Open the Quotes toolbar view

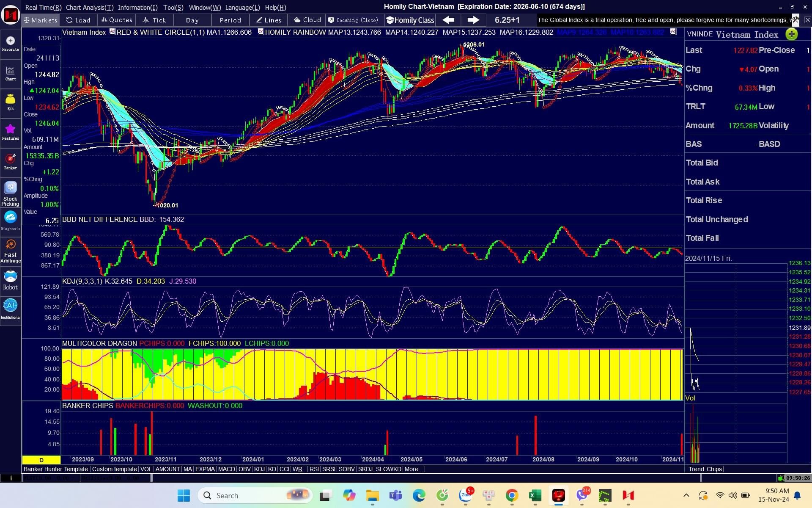pyautogui.click(x=117, y=20)
